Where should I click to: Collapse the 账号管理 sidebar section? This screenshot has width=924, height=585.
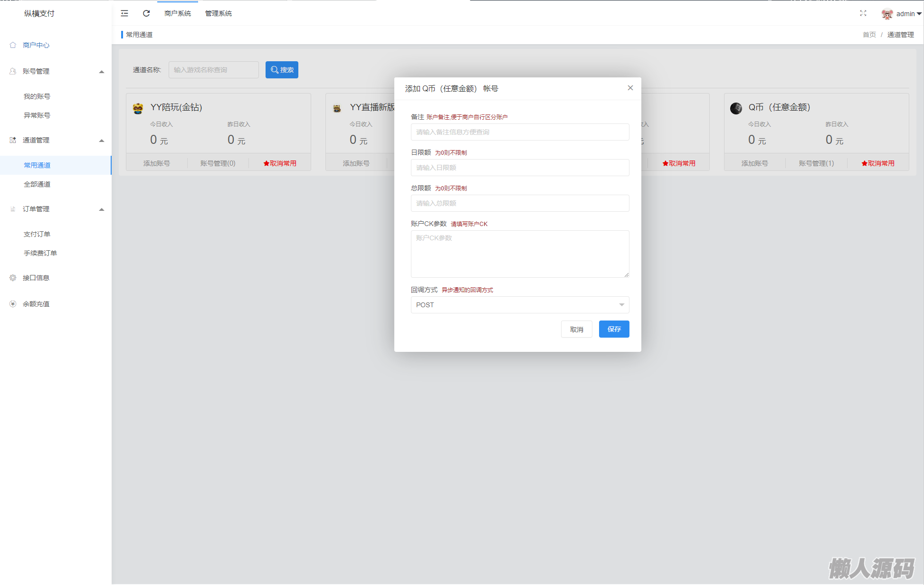[101, 72]
